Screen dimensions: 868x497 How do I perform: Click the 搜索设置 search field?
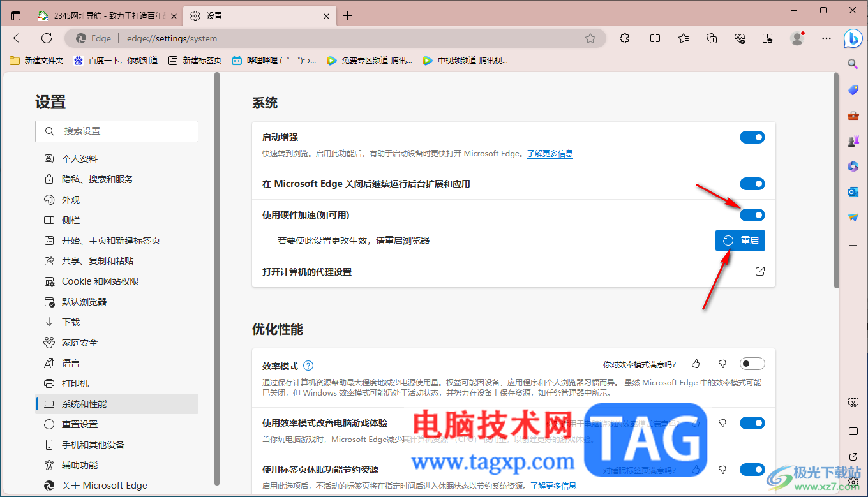(x=117, y=131)
